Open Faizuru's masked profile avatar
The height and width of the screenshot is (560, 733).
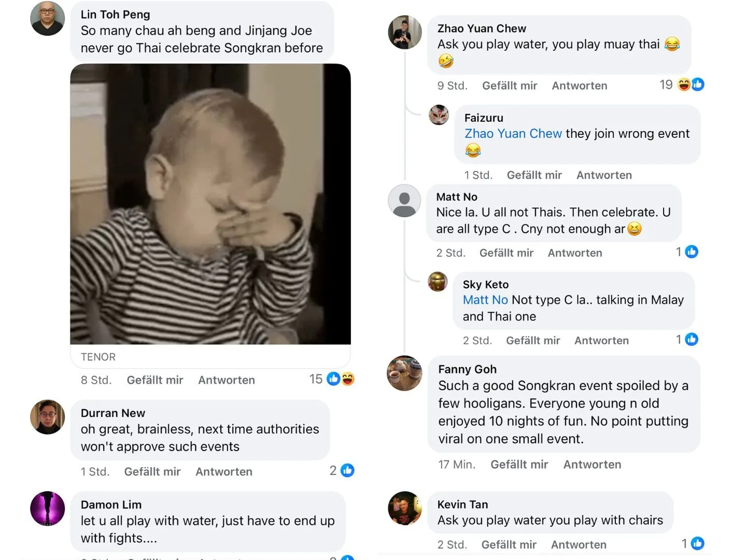[x=439, y=115]
